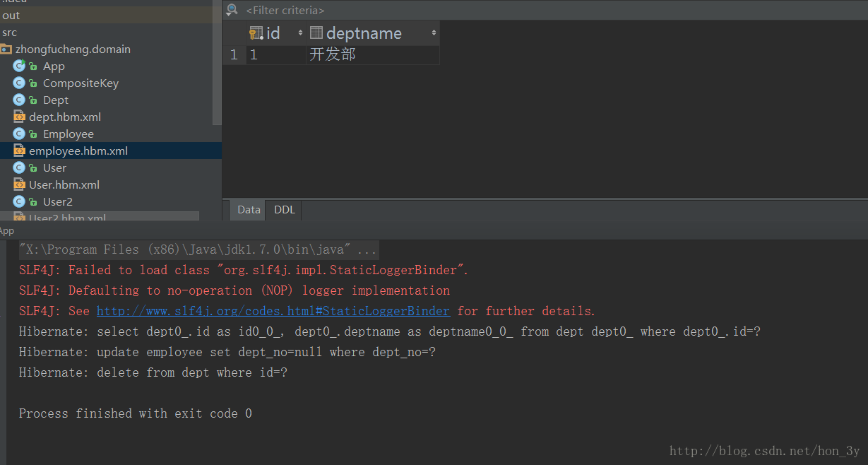The image size is (868, 465).
Task: Click the zhongfucheng.domain package folder icon
Action: pyautogui.click(x=6, y=49)
